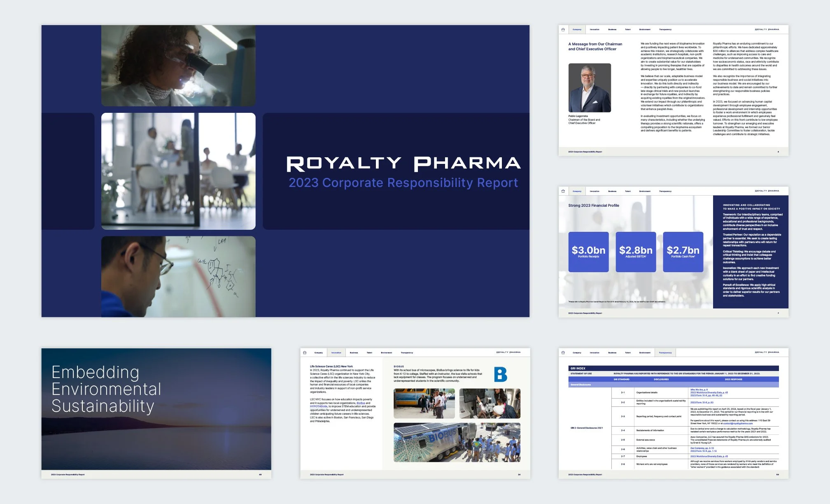Open Transparency tab on GRI Index page
830x504 pixels.
tap(665, 352)
